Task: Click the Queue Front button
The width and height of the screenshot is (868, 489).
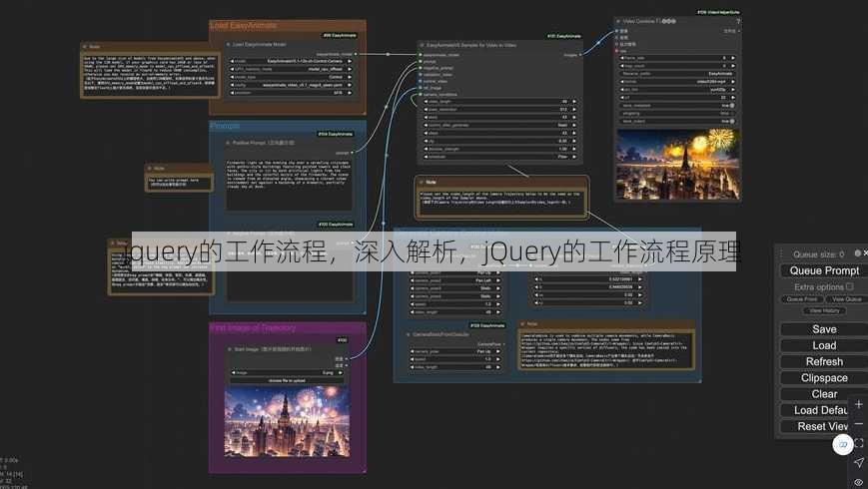Action: click(801, 299)
